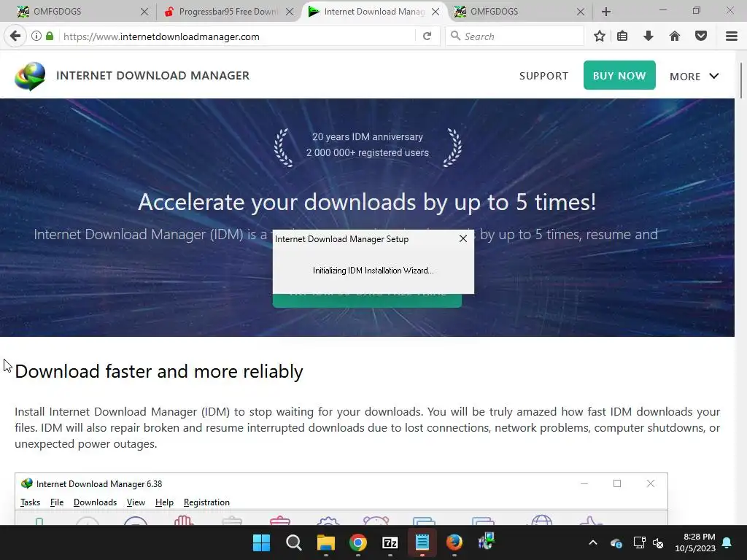This screenshot has width=747, height=560.
Task: Click the URL address field
Action: point(239,36)
